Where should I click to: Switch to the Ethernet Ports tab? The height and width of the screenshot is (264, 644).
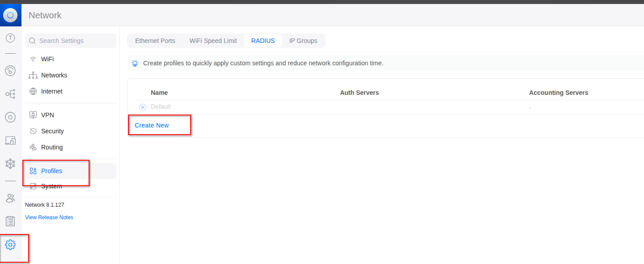click(155, 41)
